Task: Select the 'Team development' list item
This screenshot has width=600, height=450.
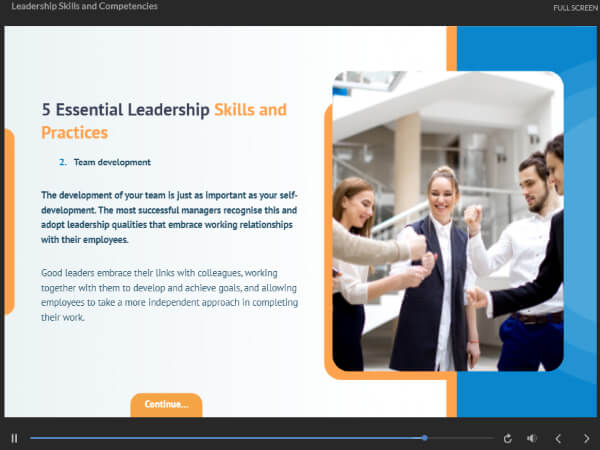Action: (x=111, y=162)
